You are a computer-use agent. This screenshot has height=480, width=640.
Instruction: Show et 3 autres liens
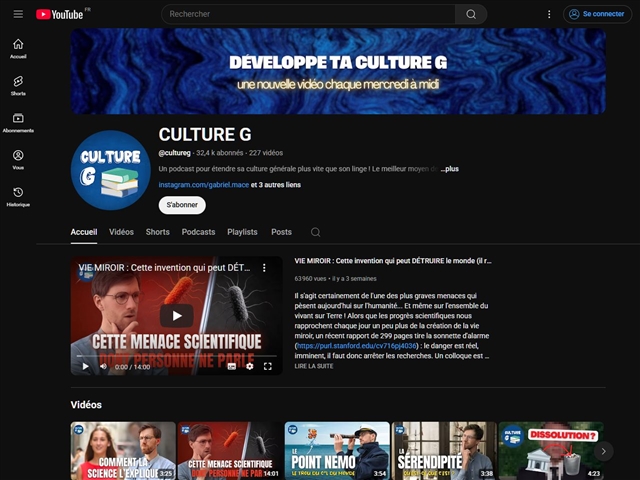coord(276,185)
